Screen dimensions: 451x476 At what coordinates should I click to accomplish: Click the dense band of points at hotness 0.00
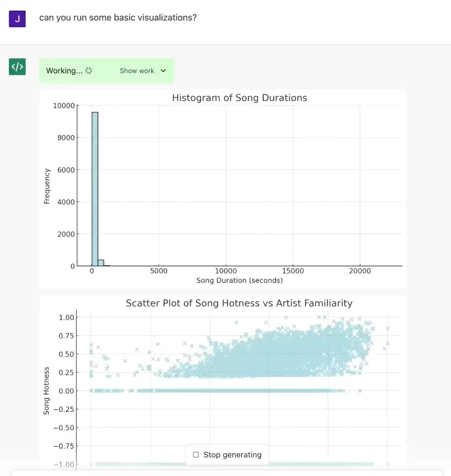click(217, 391)
